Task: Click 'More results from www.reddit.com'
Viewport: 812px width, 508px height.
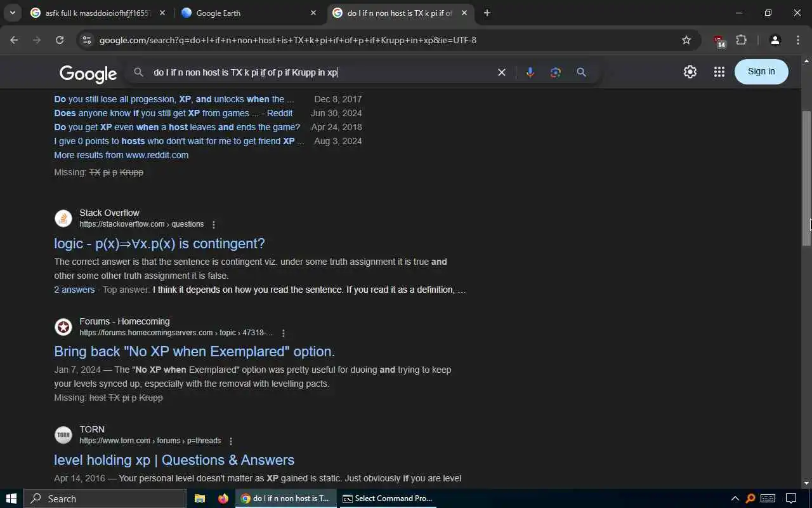Action: (x=121, y=155)
